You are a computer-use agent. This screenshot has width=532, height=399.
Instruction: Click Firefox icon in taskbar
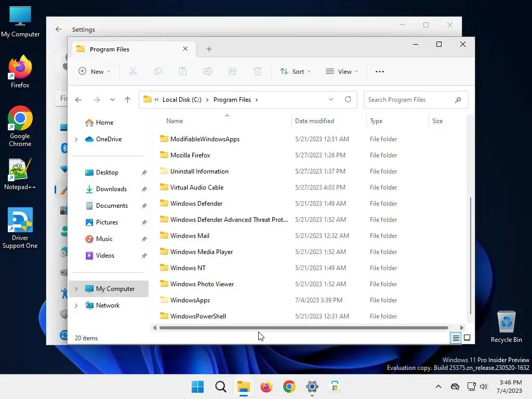pos(267,387)
